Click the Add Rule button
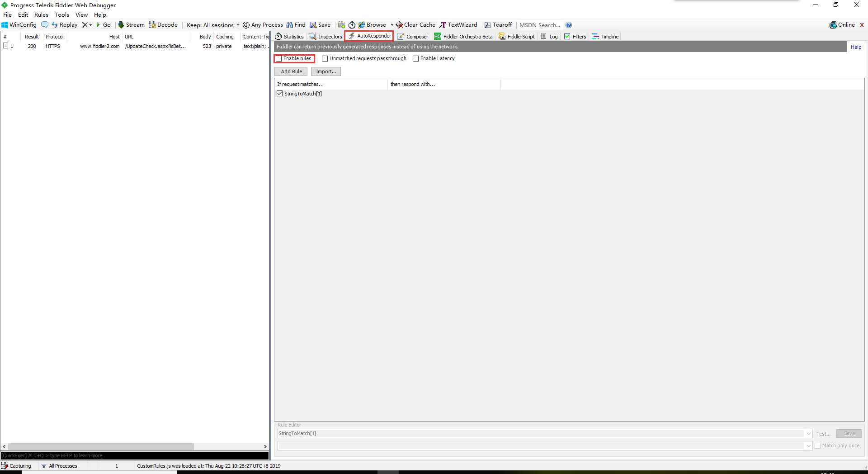This screenshot has width=868, height=474. pyautogui.click(x=291, y=71)
